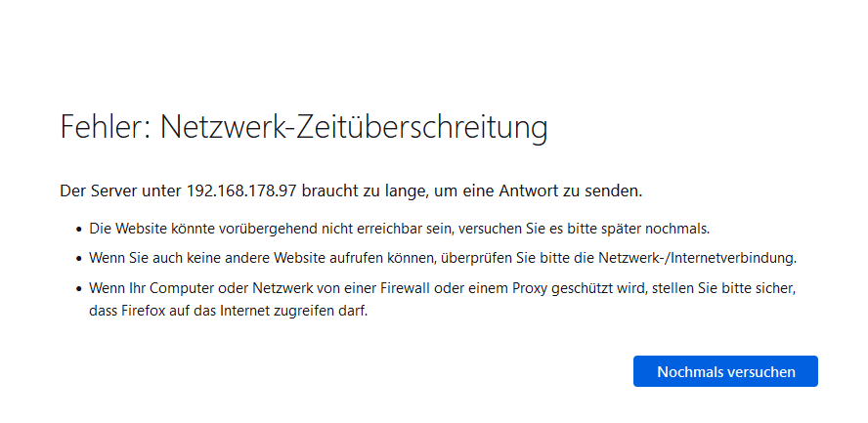Click the "Netzwerk-Zeitüberschreitung" heading text
868x423 pixels.
point(354,128)
